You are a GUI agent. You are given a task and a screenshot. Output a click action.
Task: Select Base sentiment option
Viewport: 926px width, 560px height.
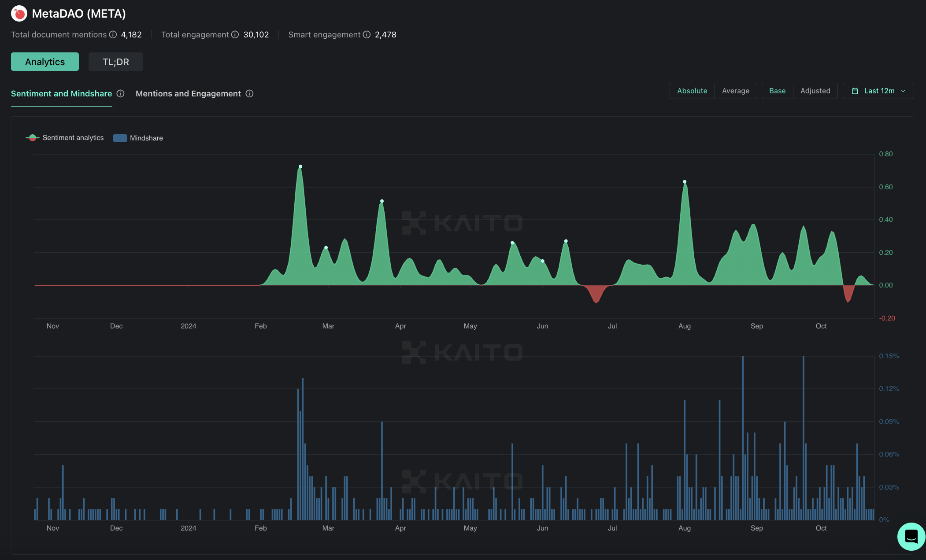(x=777, y=91)
